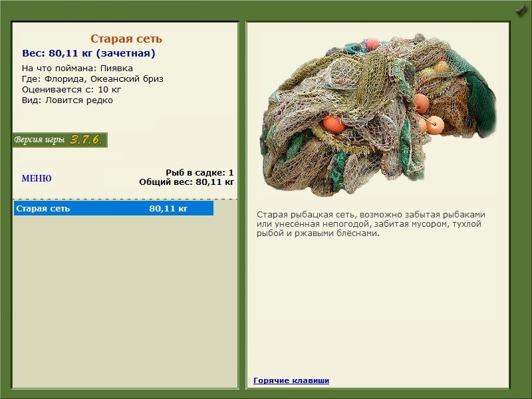Click the net description paragraph
Image resolution: width=532 pixels, height=399 pixels.
coord(371,224)
